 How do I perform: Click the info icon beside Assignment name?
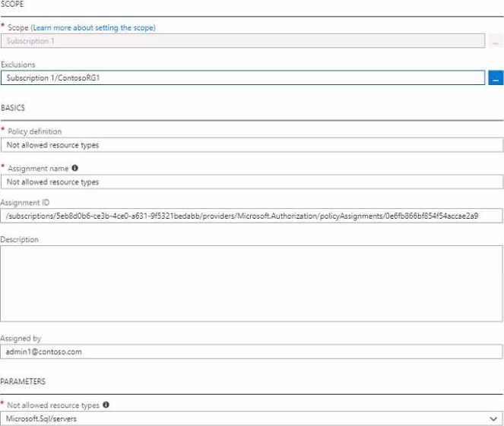coord(74,169)
